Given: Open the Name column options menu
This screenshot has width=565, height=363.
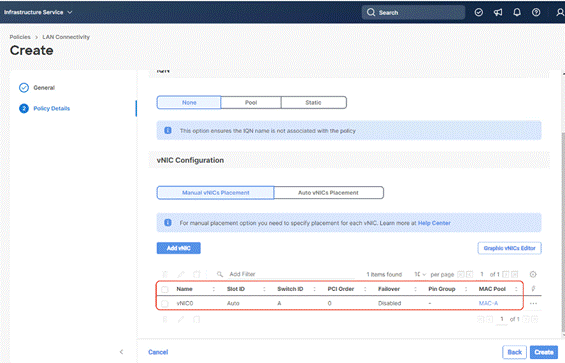Looking at the screenshot, I should 214,289.
